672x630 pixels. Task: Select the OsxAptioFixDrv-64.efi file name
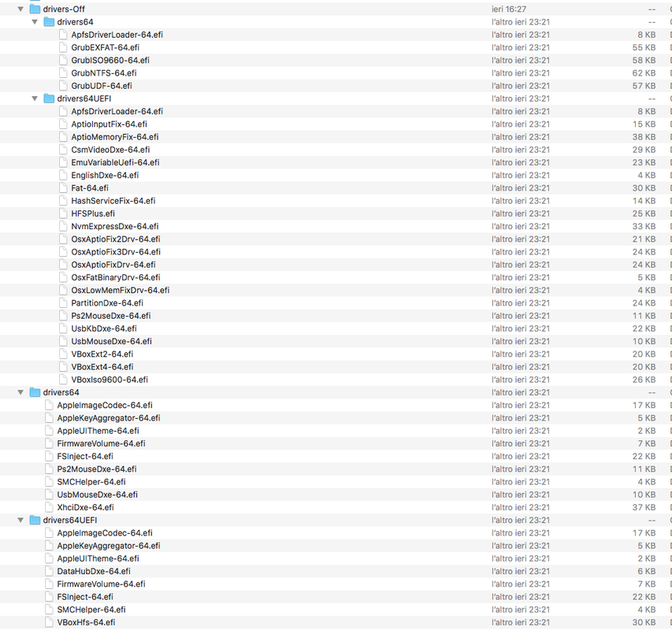tap(113, 265)
